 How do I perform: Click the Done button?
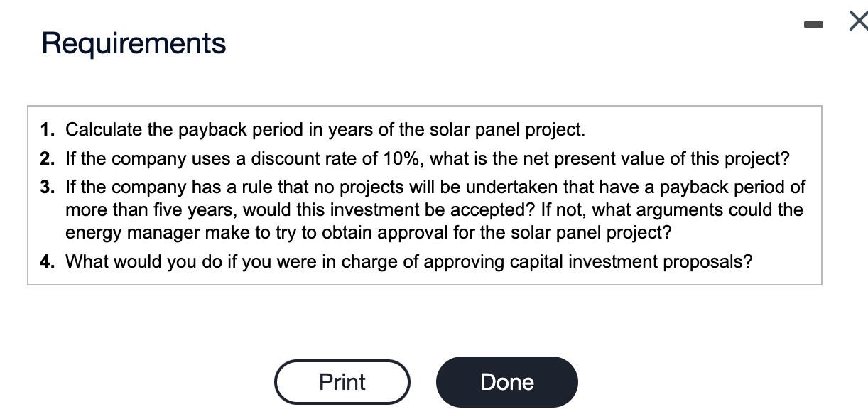(506, 381)
